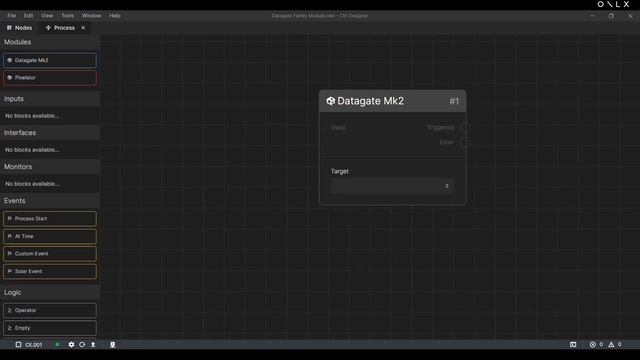Switch to the Process tab
Screen dimensions: 640x360
pyautogui.click(x=64, y=28)
